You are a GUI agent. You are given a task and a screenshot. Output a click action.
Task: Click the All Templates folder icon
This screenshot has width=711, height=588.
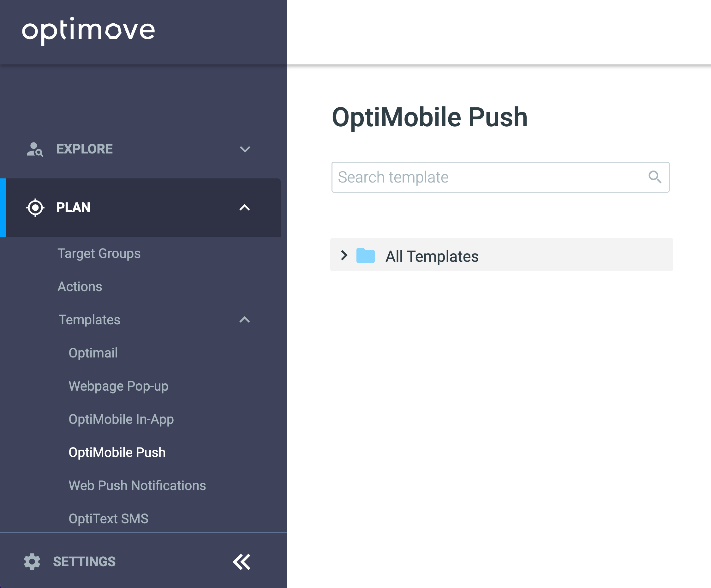tap(366, 255)
